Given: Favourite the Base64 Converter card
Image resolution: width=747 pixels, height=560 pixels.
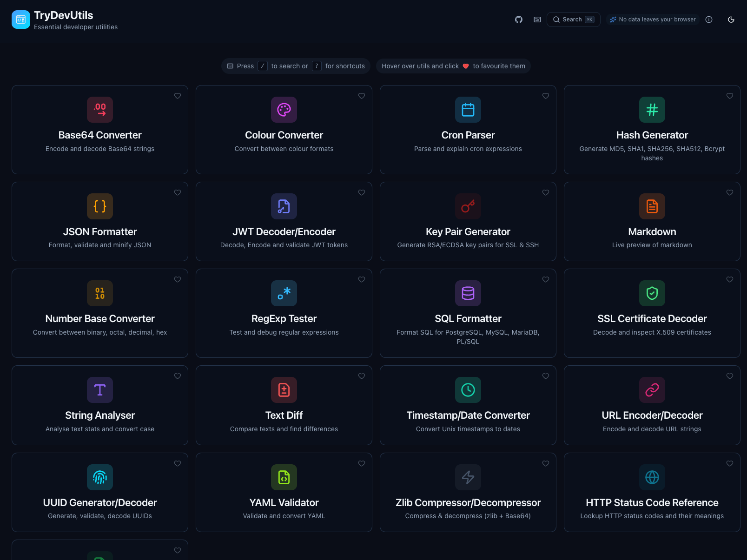Looking at the screenshot, I should pos(178,96).
